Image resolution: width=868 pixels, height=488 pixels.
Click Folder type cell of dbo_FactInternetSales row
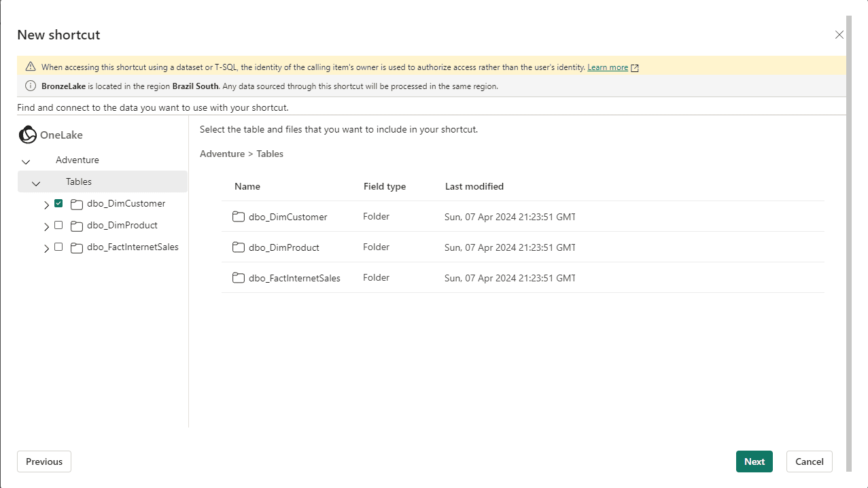(x=377, y=277)
